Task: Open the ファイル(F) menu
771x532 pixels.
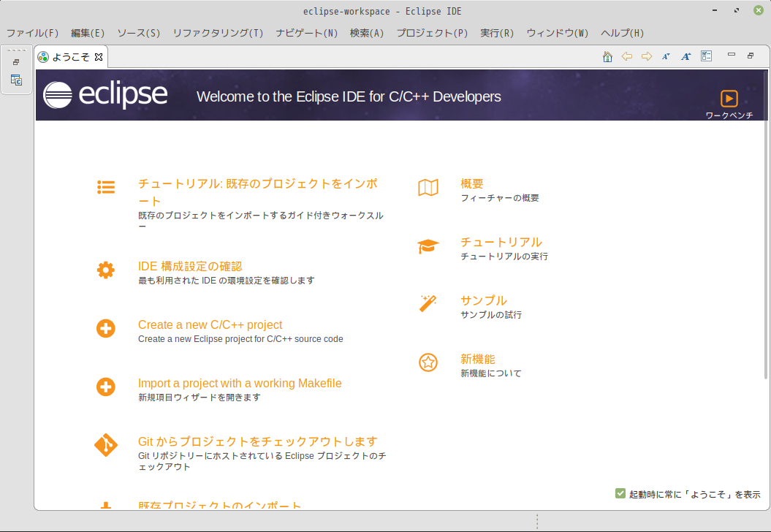Action: click(x=32, y=33)
